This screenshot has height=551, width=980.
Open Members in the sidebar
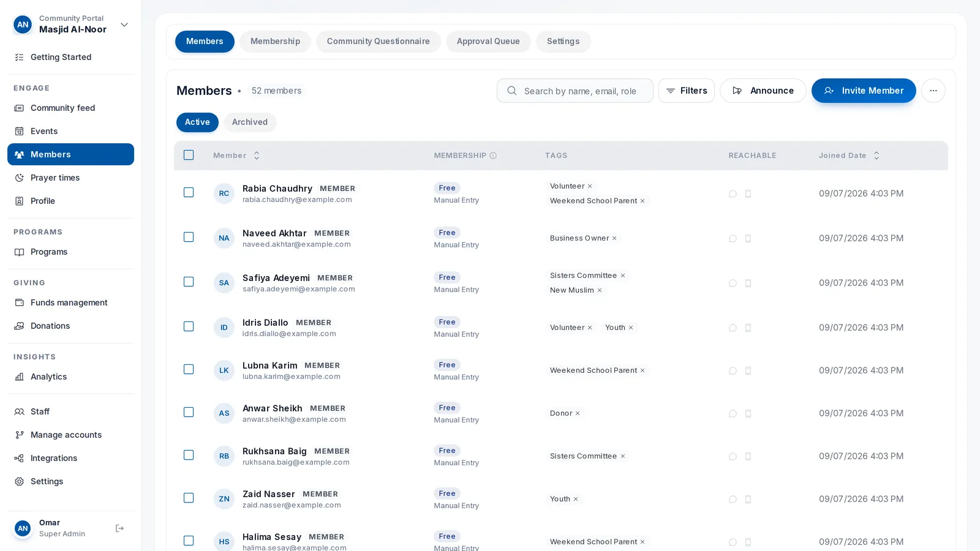point(70,154)
